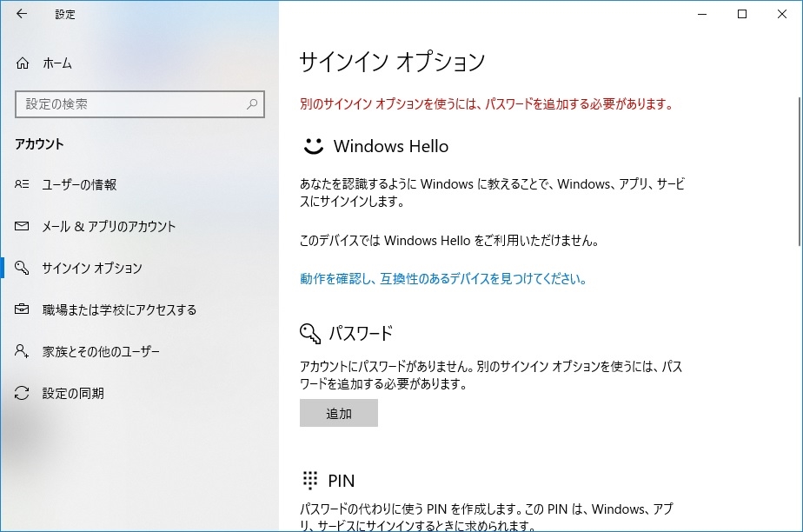Click the 設定 window title text

(x=65, y=14)
